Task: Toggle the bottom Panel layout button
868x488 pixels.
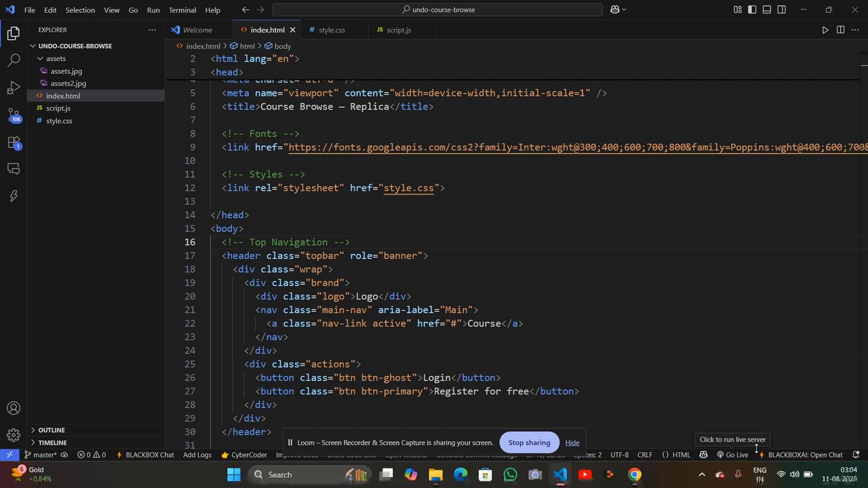Action: tap(767, 10)
